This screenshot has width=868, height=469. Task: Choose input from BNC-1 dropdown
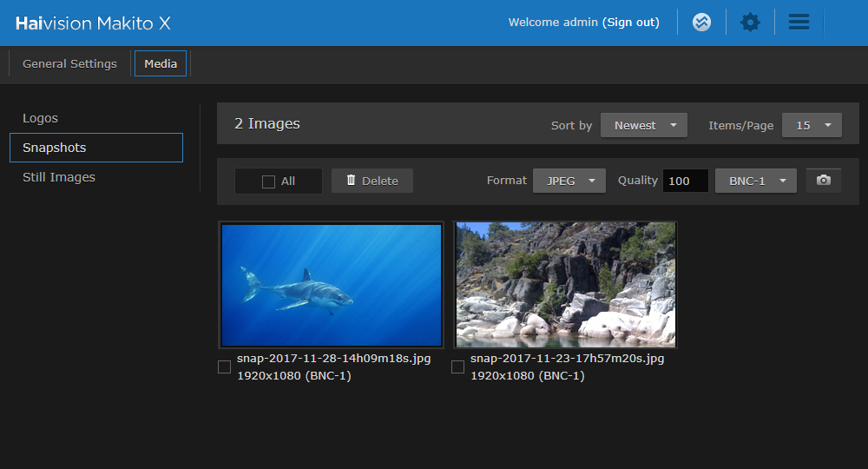pyautogui.click(x=755, y=181)
